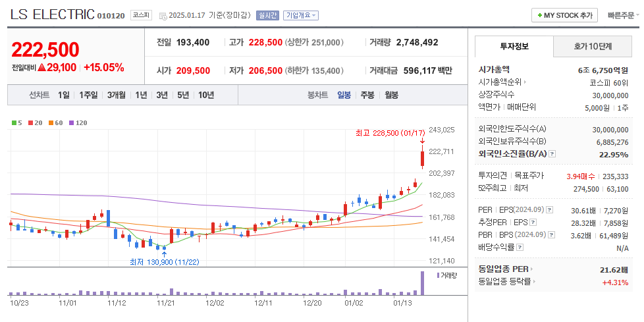Click the current price 222,500
The width and height of the screenshot is (644, 322).
coord(45,49)
